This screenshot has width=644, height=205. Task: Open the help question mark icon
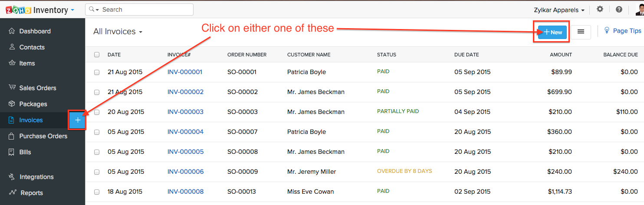pyautogui.click(x=619, y=9)
